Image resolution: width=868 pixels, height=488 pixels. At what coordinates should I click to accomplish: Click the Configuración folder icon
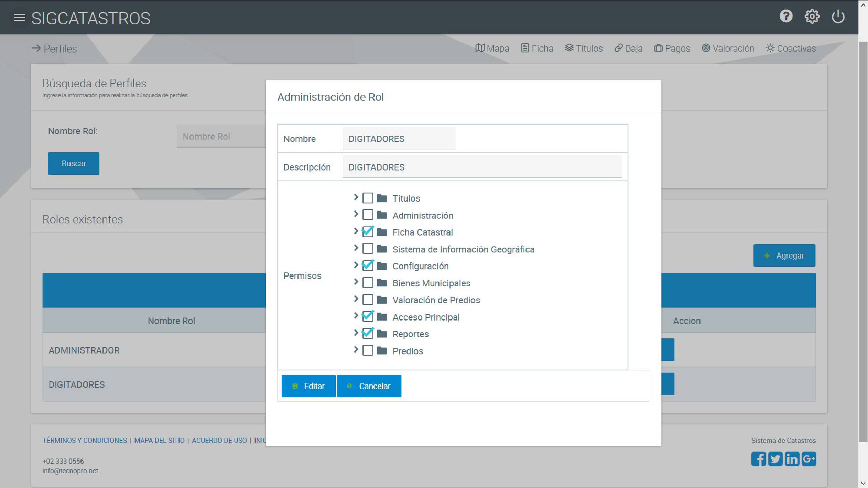click(x=382, y=266)
